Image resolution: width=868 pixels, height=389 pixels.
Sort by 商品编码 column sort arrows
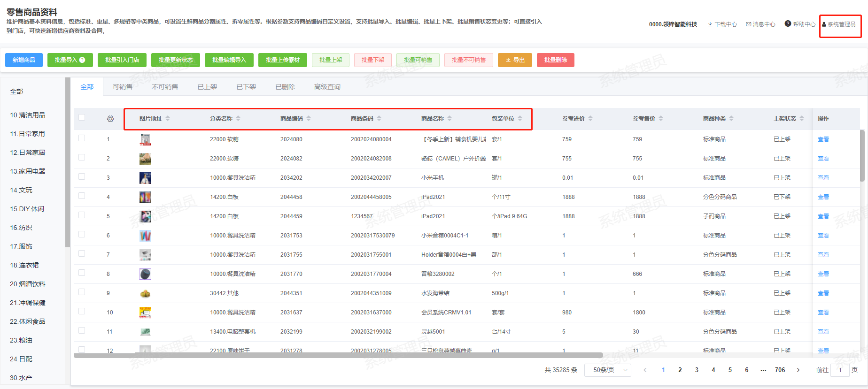309,119
